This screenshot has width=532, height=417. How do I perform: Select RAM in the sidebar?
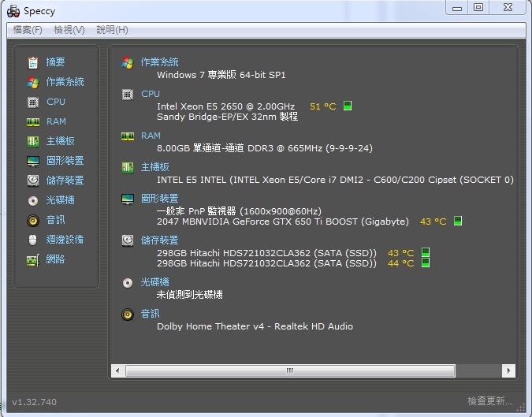pyautogui.click(x=56, y=121)
